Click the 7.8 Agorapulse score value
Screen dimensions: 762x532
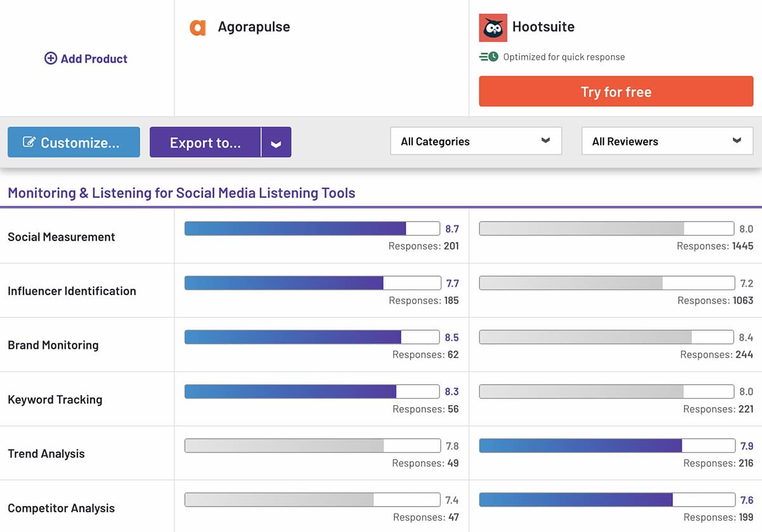coord(452,446)
